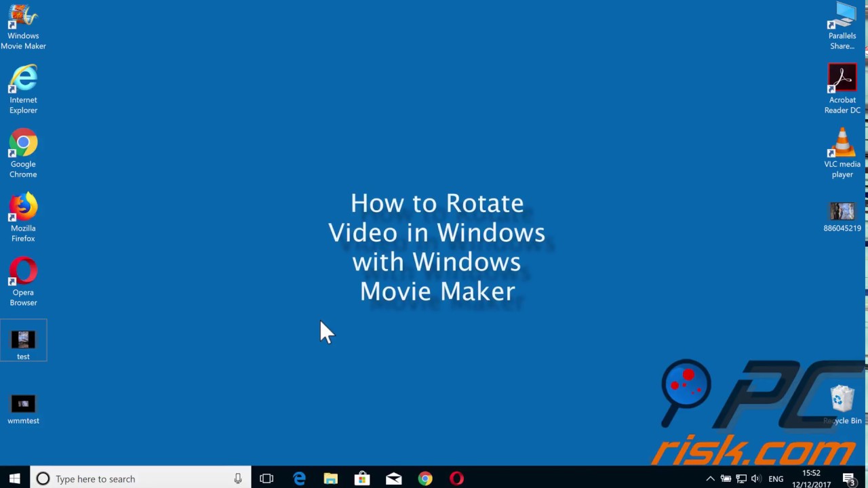Open the Windows Start menu
Image resolution: width=868 pixels, height=488 pixels.
point(15,479)
